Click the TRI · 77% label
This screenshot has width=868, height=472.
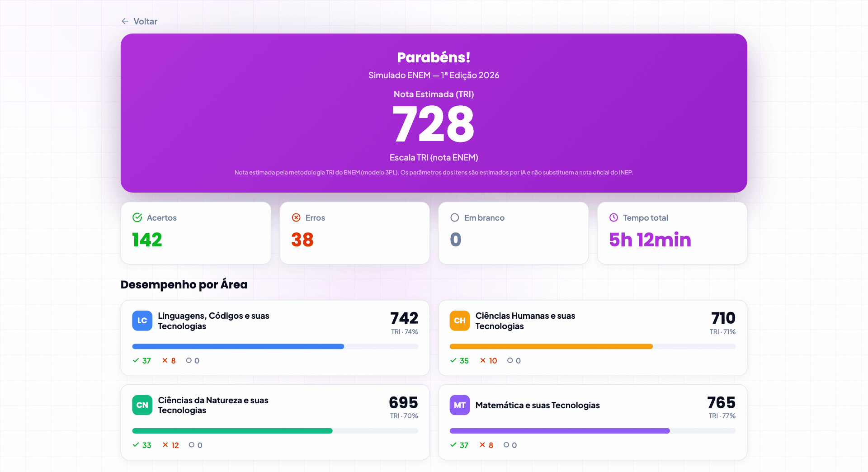pyautogui.click(x=722, y=416)
